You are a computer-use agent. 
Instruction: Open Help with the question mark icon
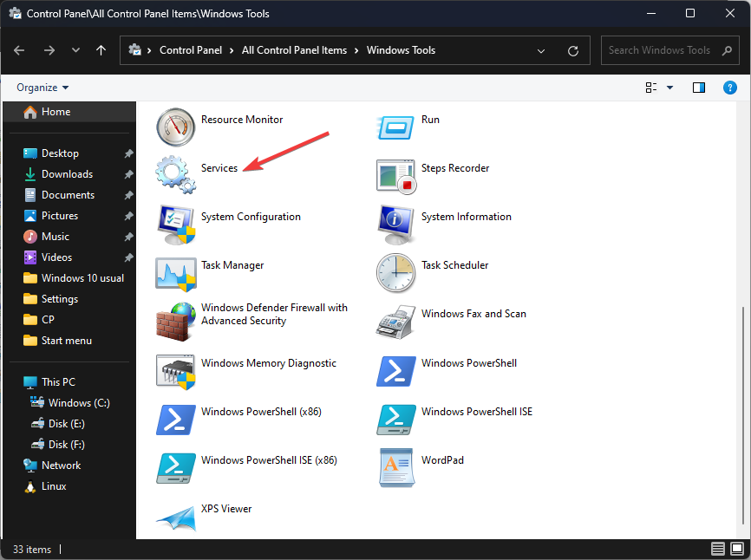729,88
